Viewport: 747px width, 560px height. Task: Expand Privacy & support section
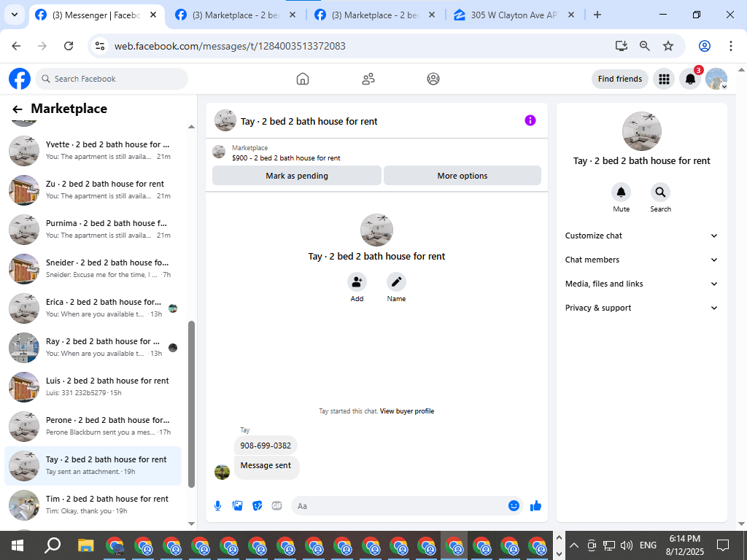pyautogui.click(x=641, y=308)
